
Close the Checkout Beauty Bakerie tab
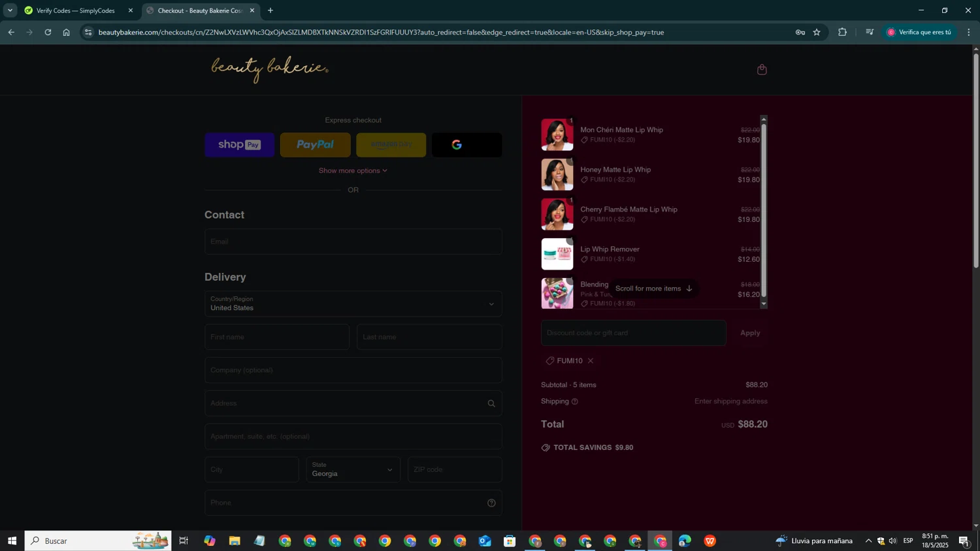(252, 10)
